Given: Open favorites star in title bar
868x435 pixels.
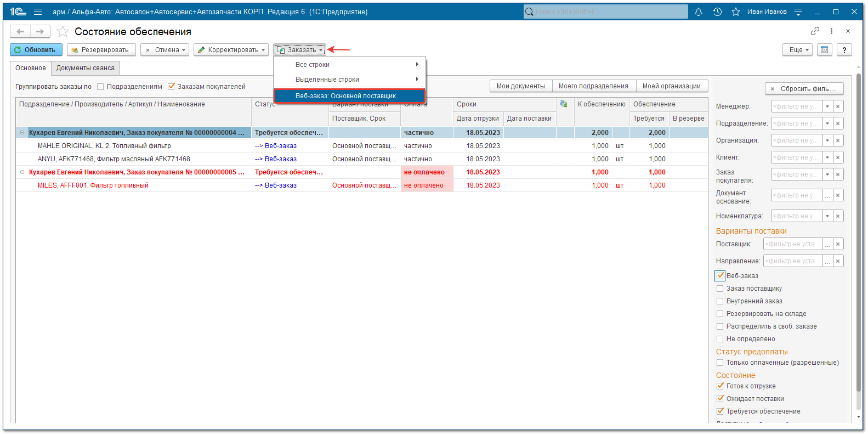Looking at the screenshot, I should point(736,12).
